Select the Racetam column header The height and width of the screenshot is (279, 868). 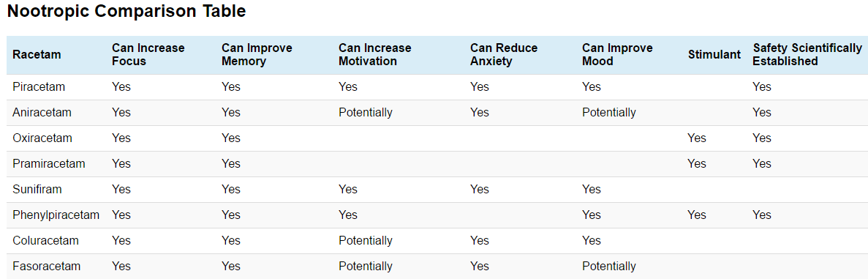point(37,54)
